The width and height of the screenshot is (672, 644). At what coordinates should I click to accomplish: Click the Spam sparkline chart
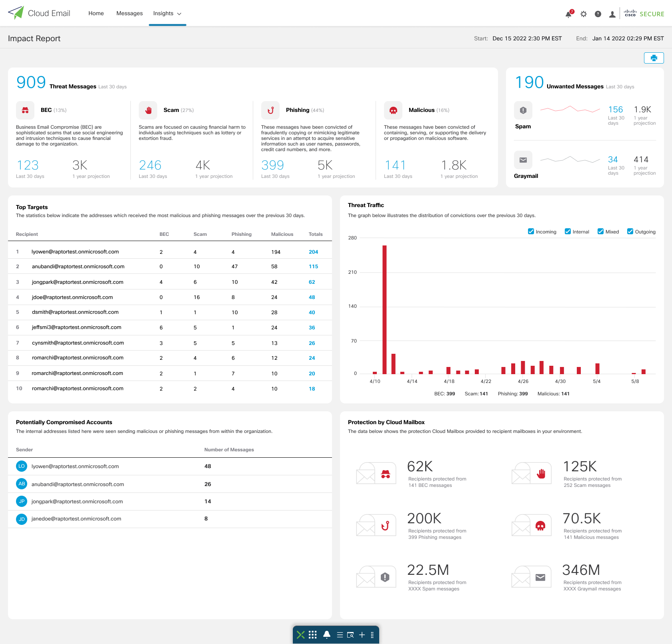click(x=570, y=109)
